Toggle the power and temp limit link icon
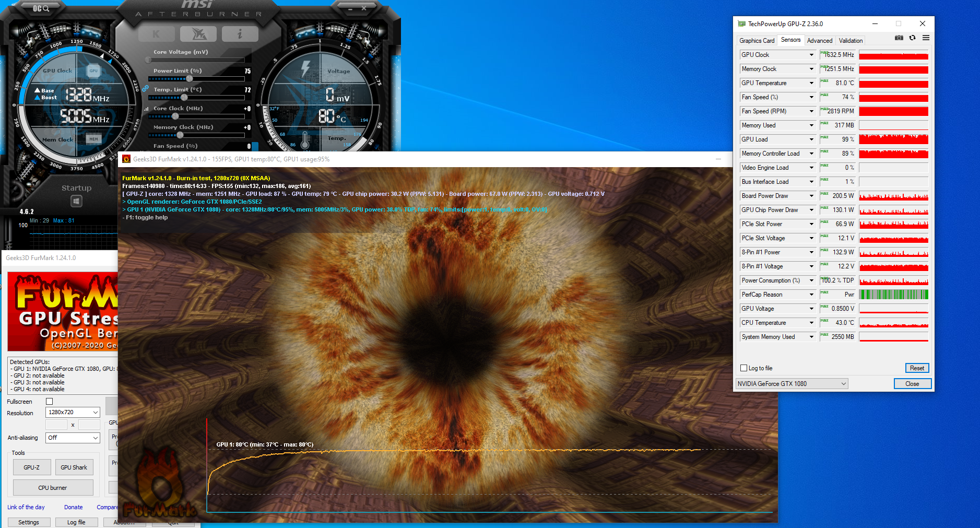The width and height of the screenshot is (980, 528). click(145, 88)
